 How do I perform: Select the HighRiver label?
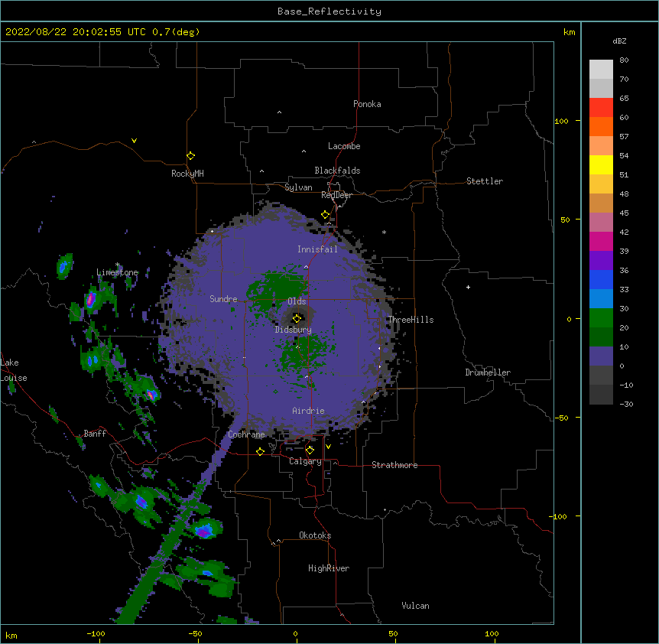(329, 568)
